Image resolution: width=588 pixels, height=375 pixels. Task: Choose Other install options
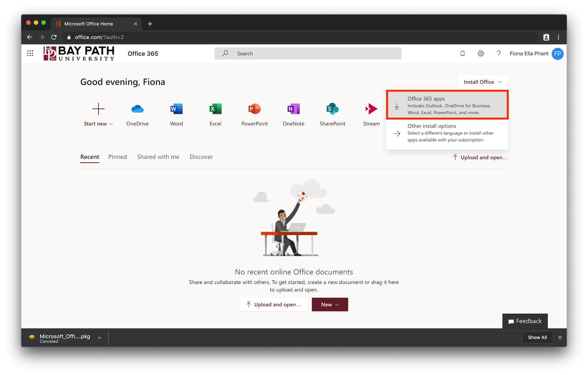point(447,133)
